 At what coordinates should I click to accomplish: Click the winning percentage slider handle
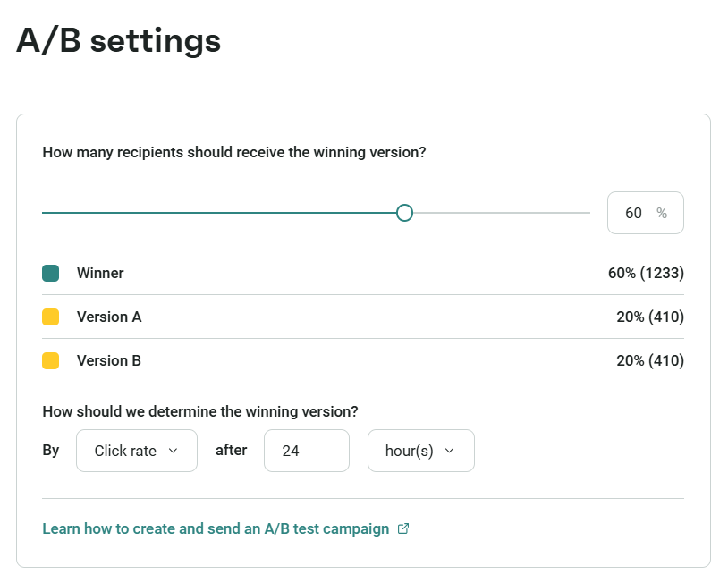[x=404, y=213]
